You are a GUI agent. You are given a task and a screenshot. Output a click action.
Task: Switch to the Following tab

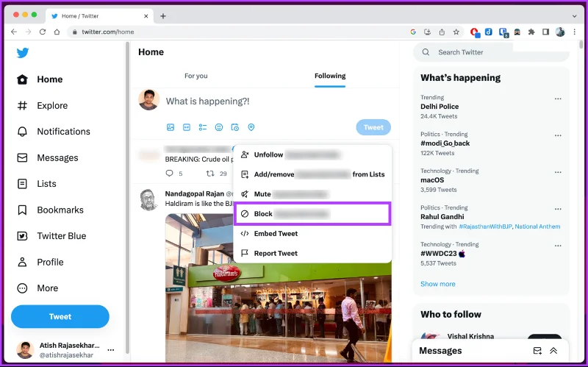click(x=330, y=76)
